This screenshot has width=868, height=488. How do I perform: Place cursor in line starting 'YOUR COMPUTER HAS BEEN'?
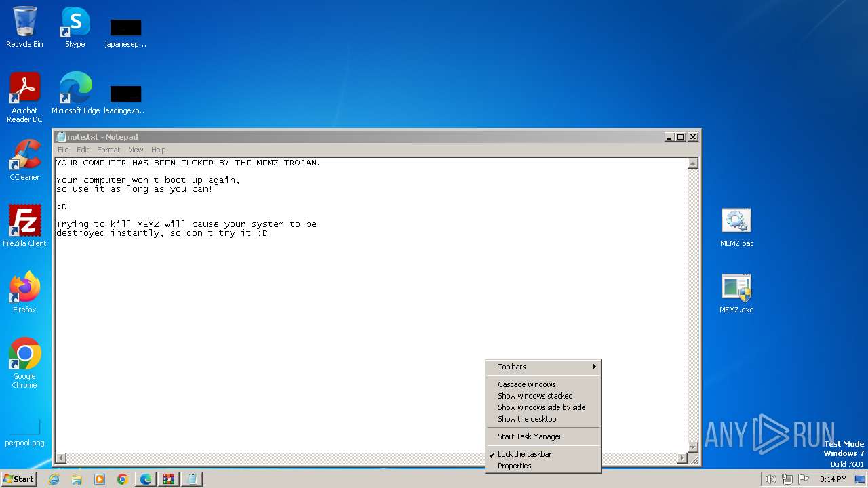click(x=189, y=163)
